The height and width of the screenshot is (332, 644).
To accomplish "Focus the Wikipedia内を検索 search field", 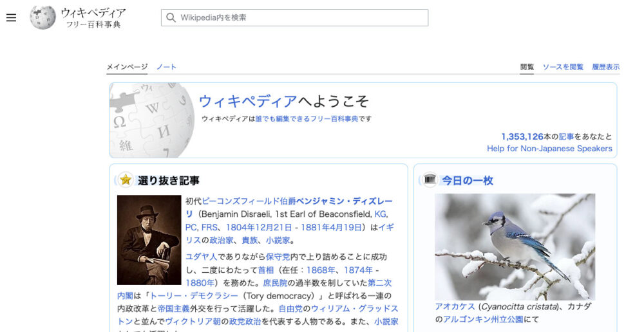I will tap(294, 17).
